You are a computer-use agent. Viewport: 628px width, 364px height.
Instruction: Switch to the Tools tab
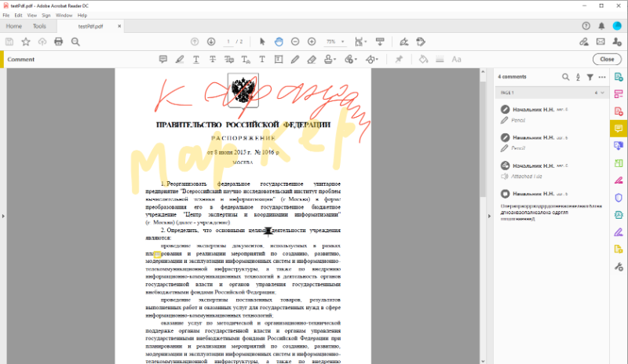point(39,26)
